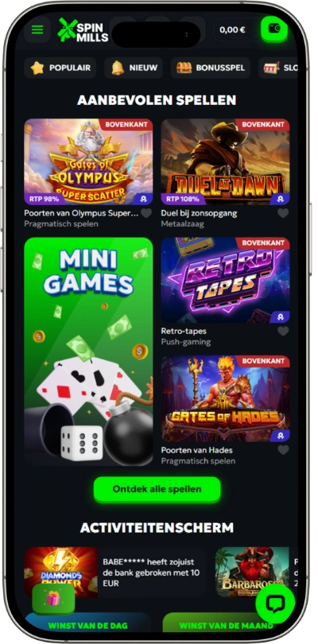The height and width of the screenshot is (644, 318).
Task: Open the Winst van de dag tab
Action: click(x=88, y=625)
